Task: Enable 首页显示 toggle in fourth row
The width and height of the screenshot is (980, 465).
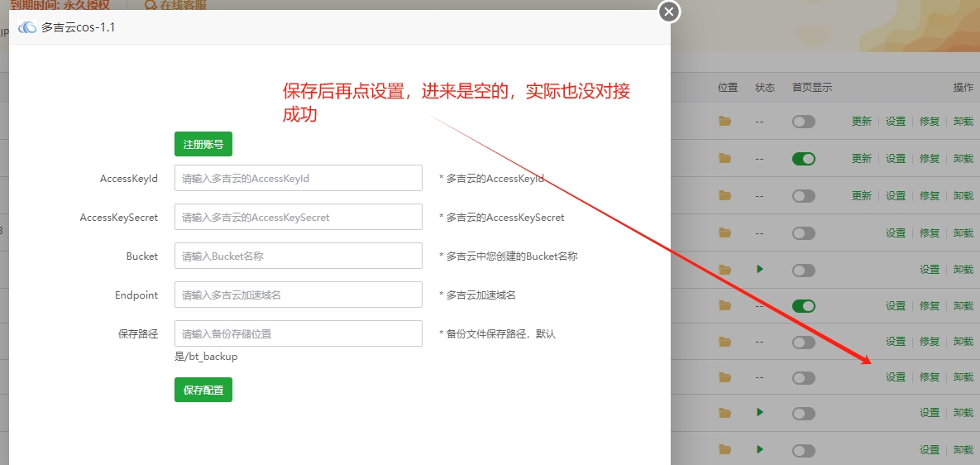Action: click(x=804, y=233)
